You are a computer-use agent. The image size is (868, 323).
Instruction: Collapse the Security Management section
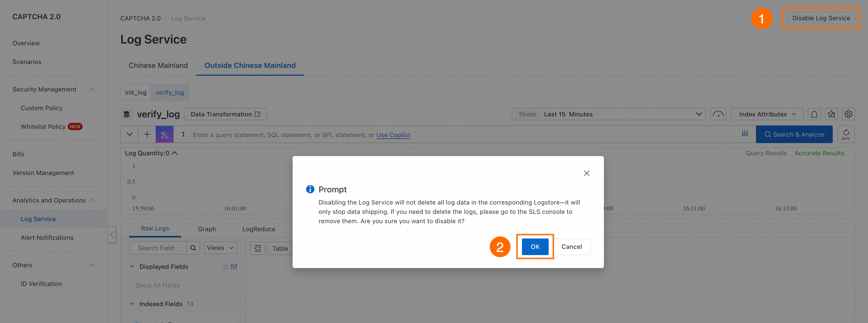click(92, 89)
